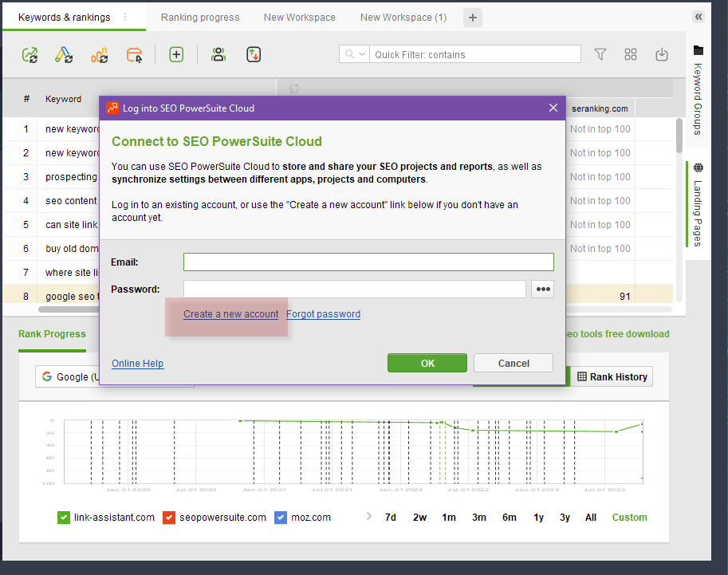The height and width of the screenshot is (575, 728).
Task: Toggle the link-assistant.com chart checkbox
Action: pos(64,518)
